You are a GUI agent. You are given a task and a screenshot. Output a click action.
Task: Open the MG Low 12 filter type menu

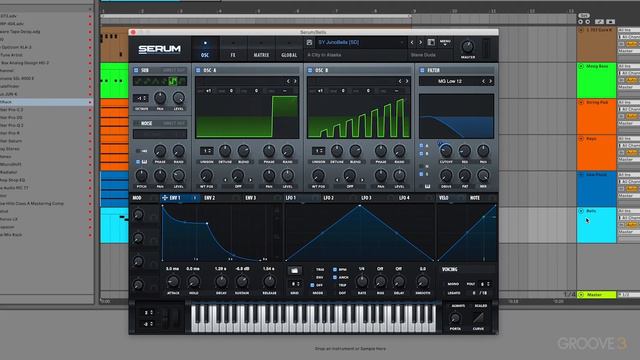450,81
